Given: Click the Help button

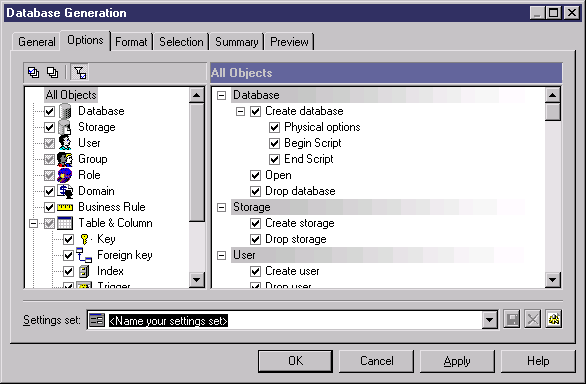Looking at the screenshot, I should [538, 361].
